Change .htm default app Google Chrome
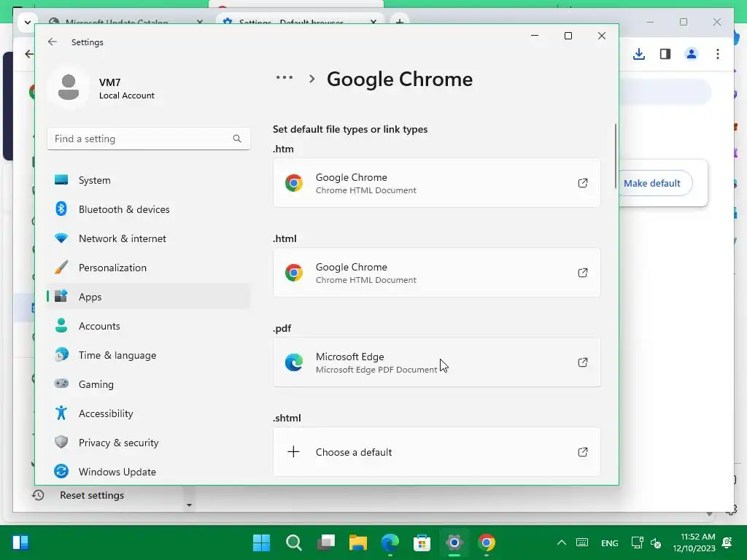Screen dimensions: 747x560 (x=436, y=183)
